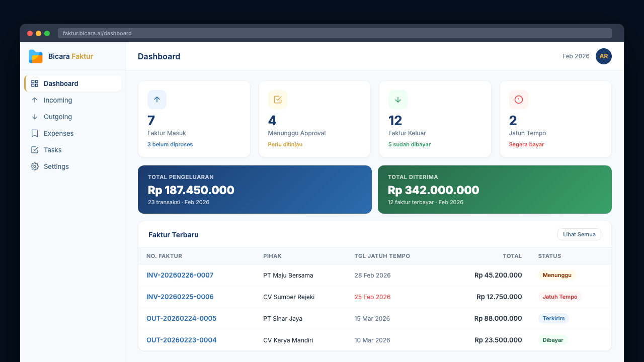Select the Incoming up-arrow icon

tap(35, 100)
